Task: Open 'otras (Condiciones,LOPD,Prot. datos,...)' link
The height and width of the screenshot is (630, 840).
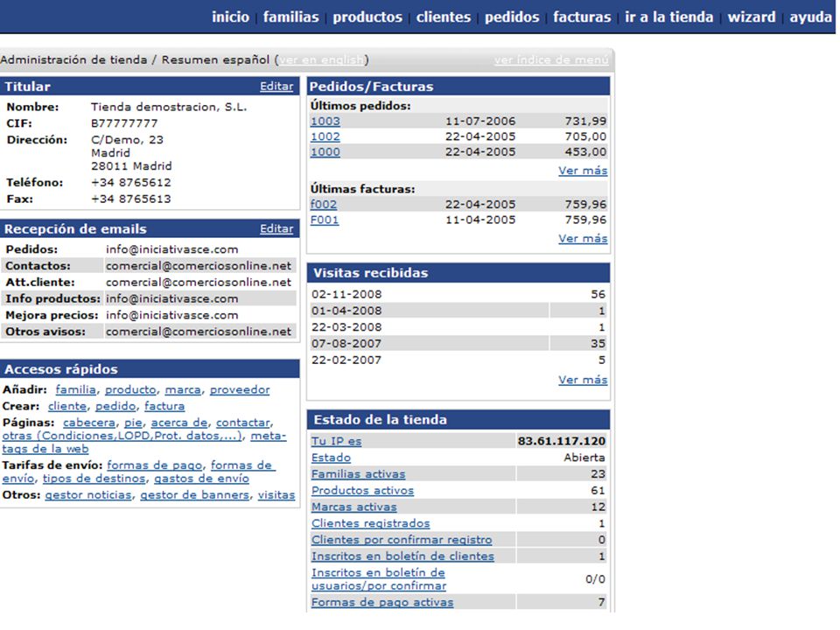Action: click(x=122, y=436)
